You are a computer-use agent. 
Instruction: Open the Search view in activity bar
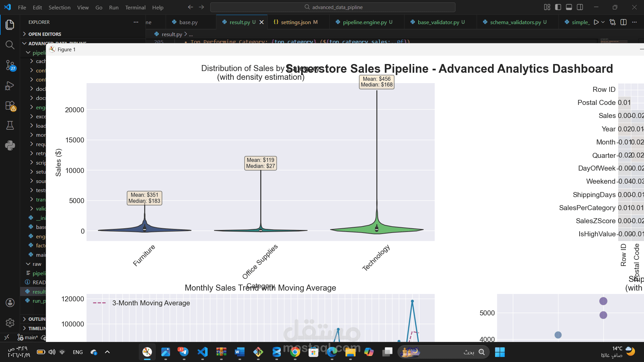tap(10, 45)
